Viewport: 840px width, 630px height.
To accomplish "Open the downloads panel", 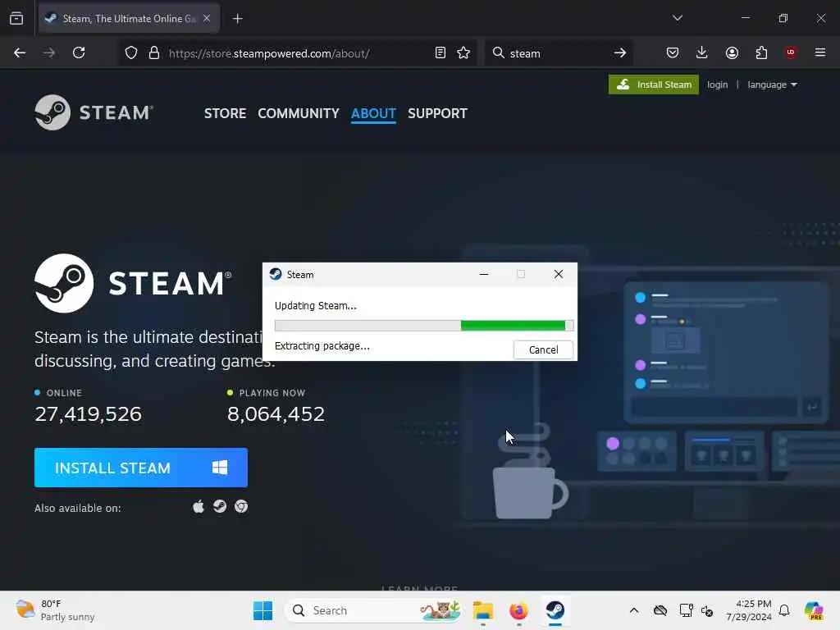I will coord(702,52).
